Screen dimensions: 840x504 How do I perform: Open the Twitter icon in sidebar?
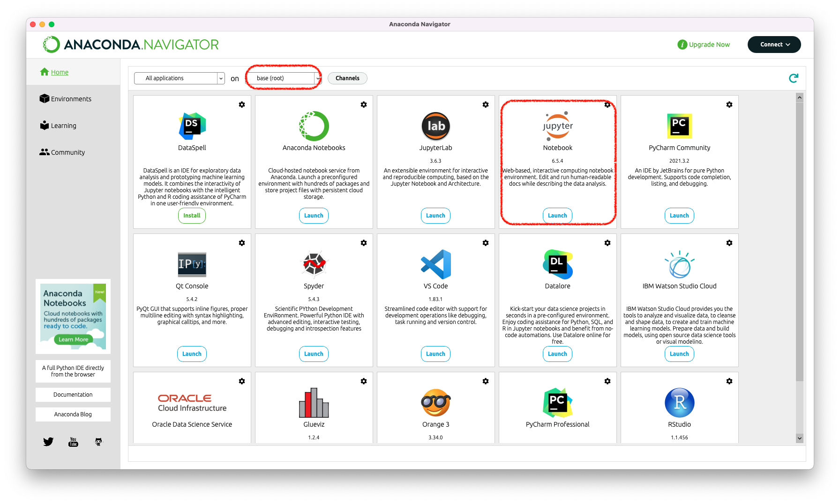pyautogui.click(x=48, y=442)
